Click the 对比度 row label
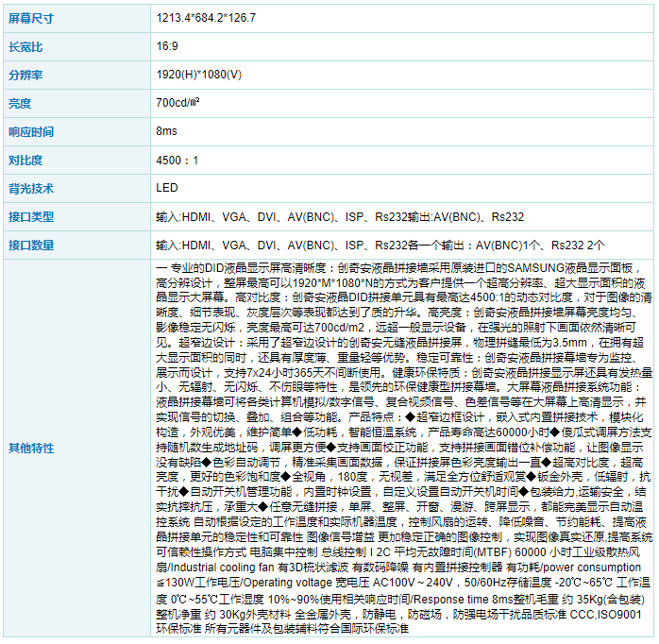This screenshot has width=659, height=644. point(25,160)
